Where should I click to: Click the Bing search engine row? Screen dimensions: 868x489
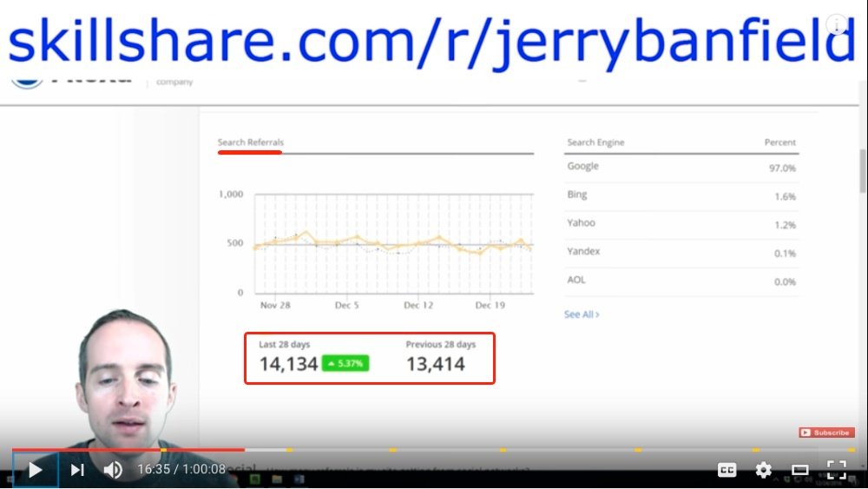click(x=681, y=196)
